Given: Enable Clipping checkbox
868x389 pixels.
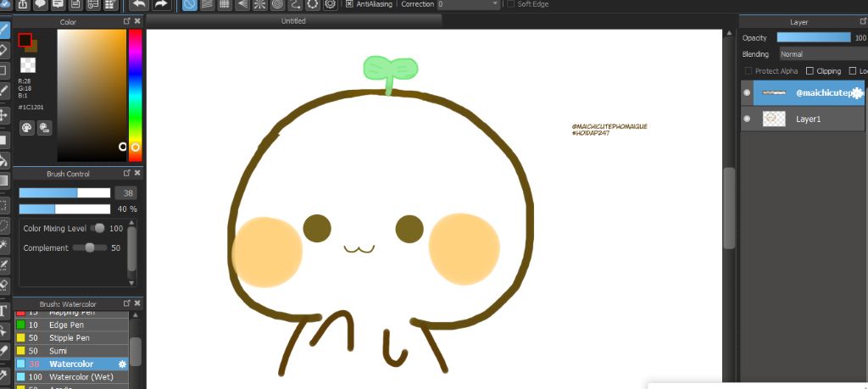Looking at the screenshot, I should point(810,71).
